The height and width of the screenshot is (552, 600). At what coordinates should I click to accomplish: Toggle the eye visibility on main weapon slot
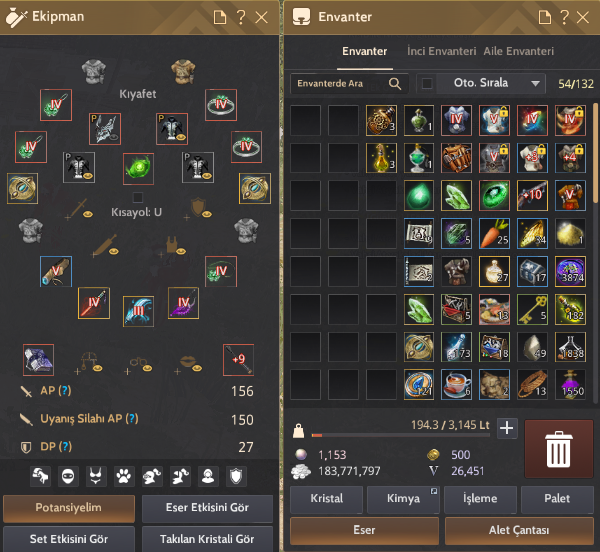click(88, 214)
